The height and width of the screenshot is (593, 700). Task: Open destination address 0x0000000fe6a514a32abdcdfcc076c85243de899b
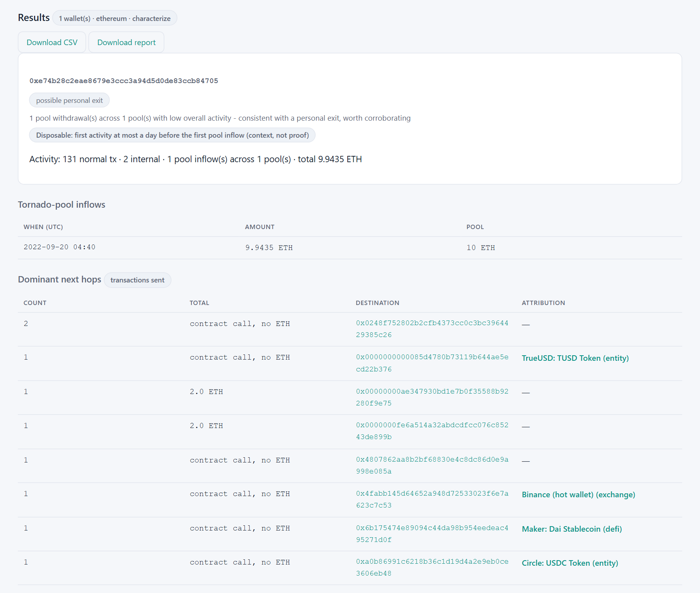pyautogui.click(x=432, y=431)
